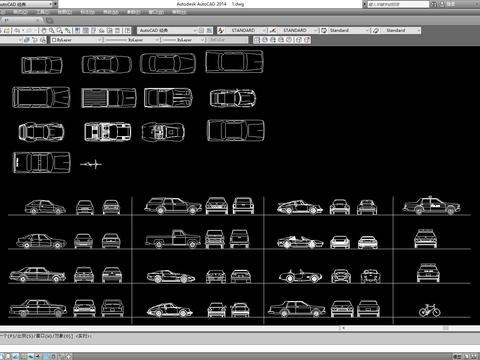The image size is (480, 360).
Task: Click the search input field in title bar
Action: (x=398, y=4)
